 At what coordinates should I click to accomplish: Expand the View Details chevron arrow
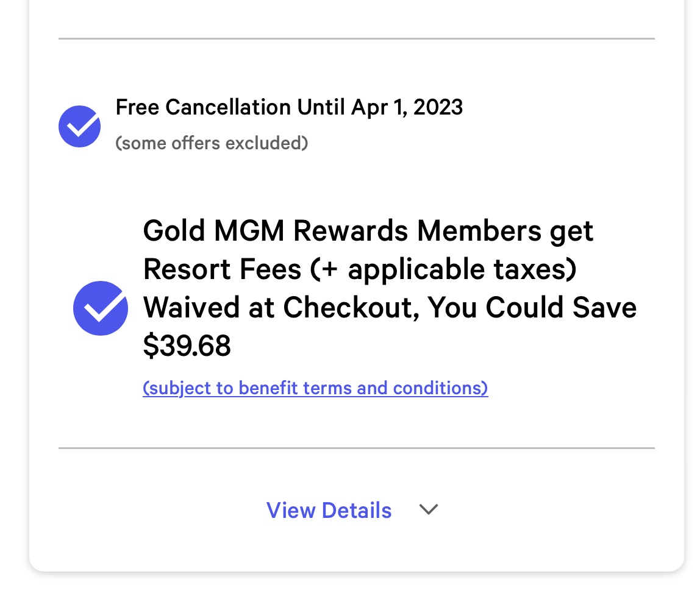tap(429, 509)
